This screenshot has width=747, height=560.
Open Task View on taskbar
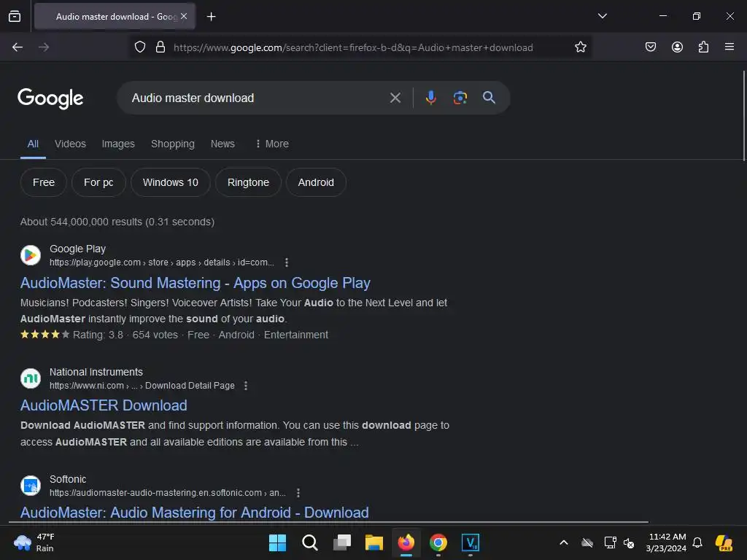[341, 542]
